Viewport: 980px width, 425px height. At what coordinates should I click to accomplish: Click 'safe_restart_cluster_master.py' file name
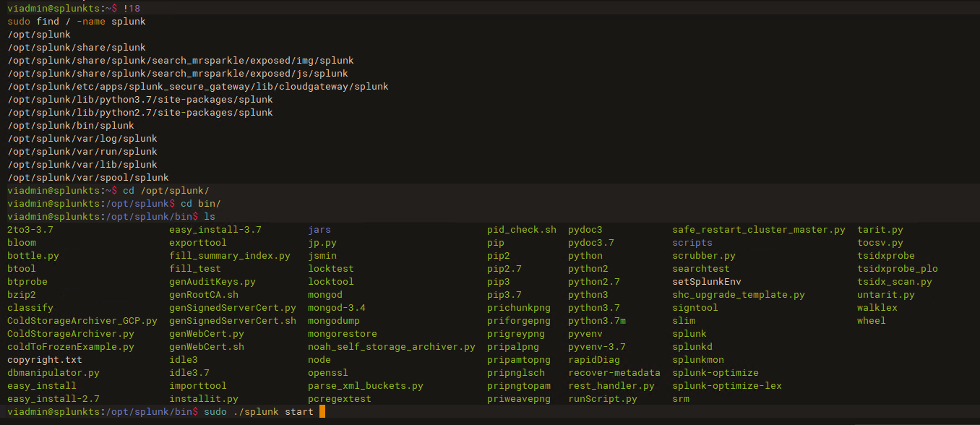tap(758, 230)
